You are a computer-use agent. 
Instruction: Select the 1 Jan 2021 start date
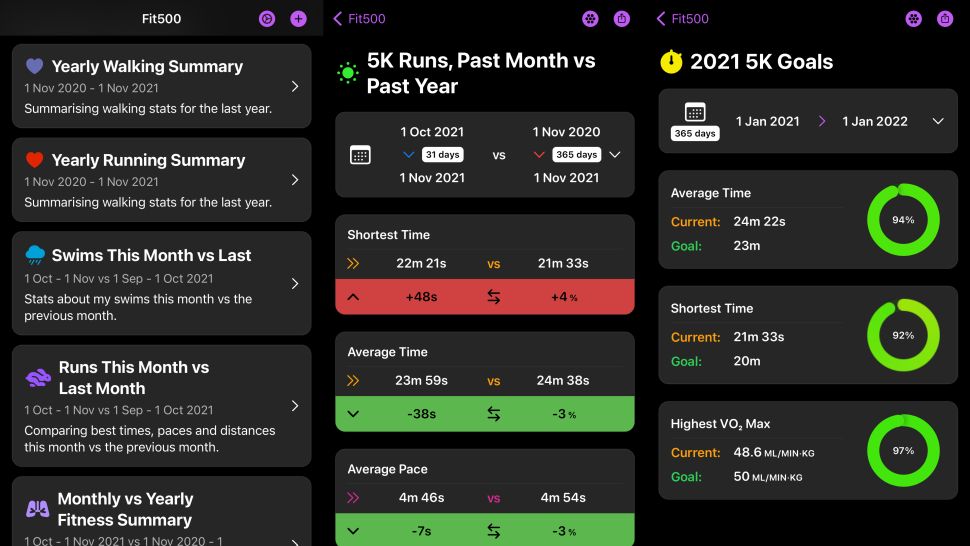(768, 121)
